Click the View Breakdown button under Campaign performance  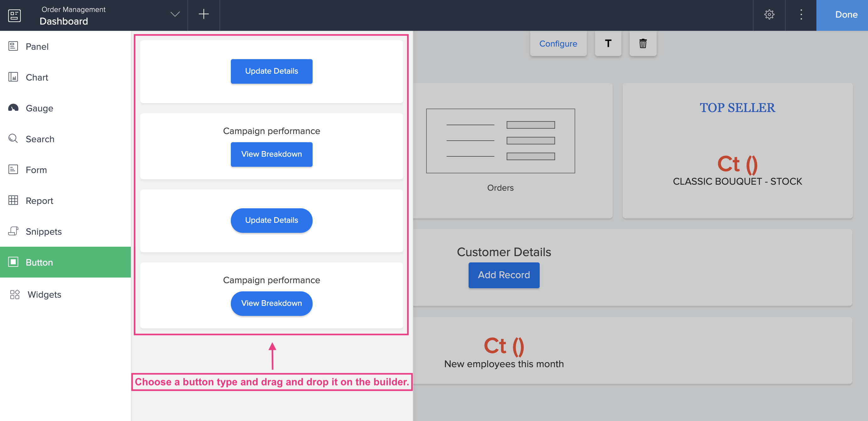271,154
